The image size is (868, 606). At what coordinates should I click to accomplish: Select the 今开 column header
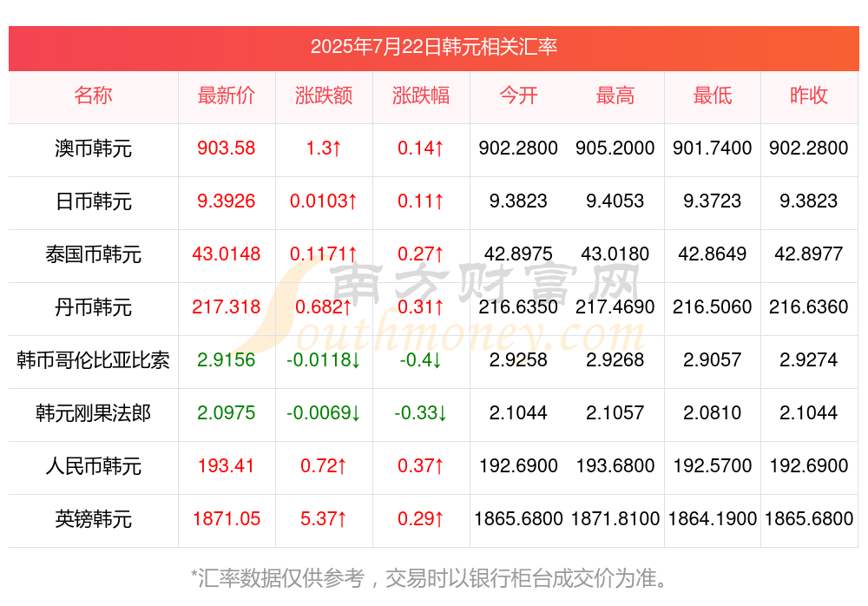[x=518, y=96]
